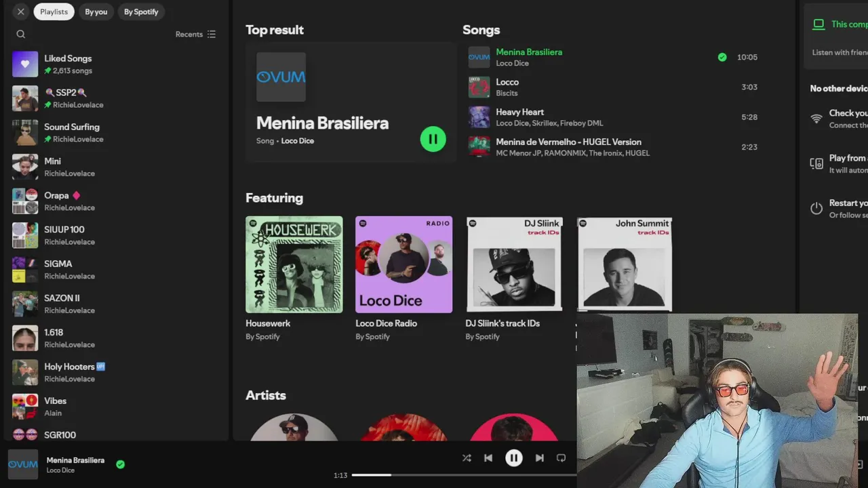Skip to next track

coord(540,458)
